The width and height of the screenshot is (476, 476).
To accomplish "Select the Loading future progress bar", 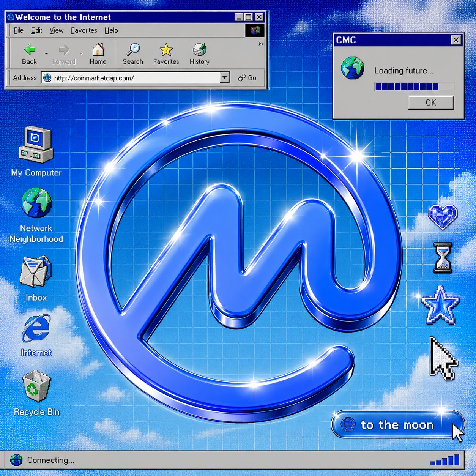I will click(414, 87).
